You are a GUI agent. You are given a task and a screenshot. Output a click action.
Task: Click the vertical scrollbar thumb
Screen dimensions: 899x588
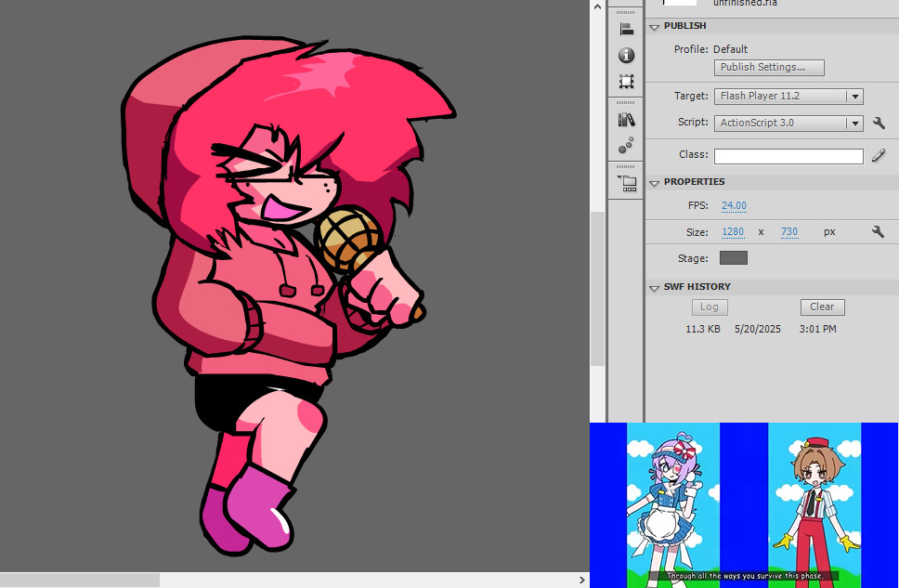coord(597,289)
